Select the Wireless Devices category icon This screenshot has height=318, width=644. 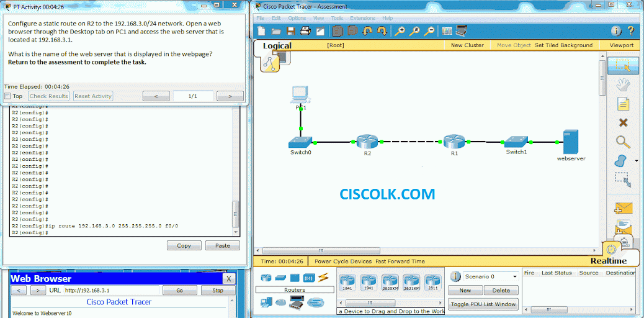coord(309,278)
